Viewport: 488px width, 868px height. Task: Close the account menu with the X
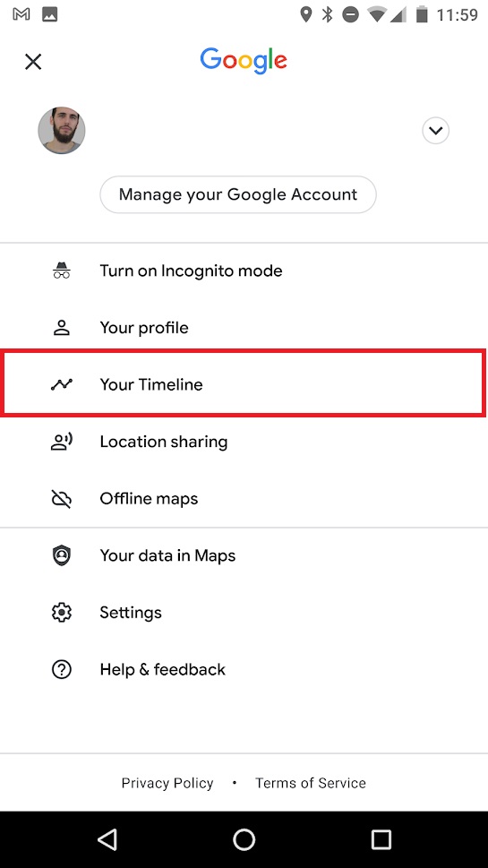33,62
